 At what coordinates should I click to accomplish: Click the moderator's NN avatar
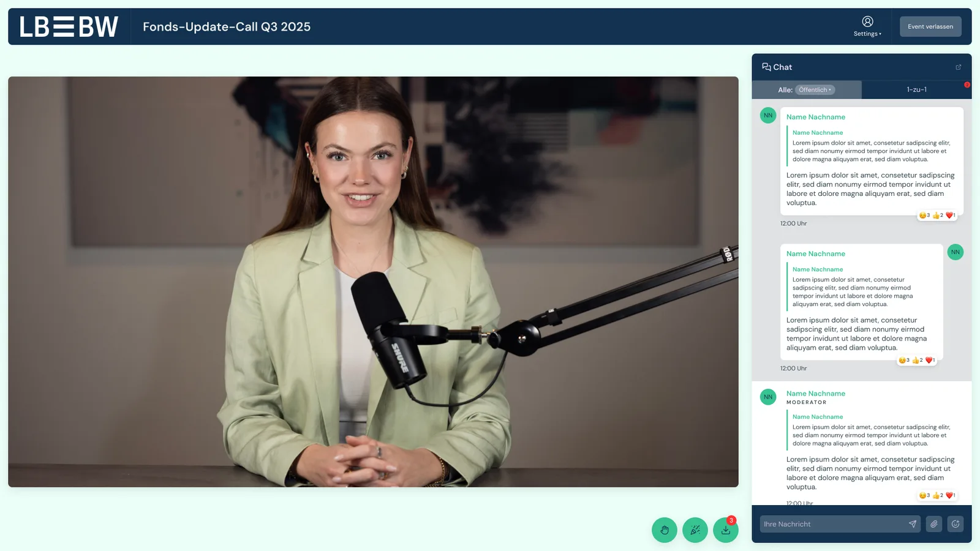point(768,397)
